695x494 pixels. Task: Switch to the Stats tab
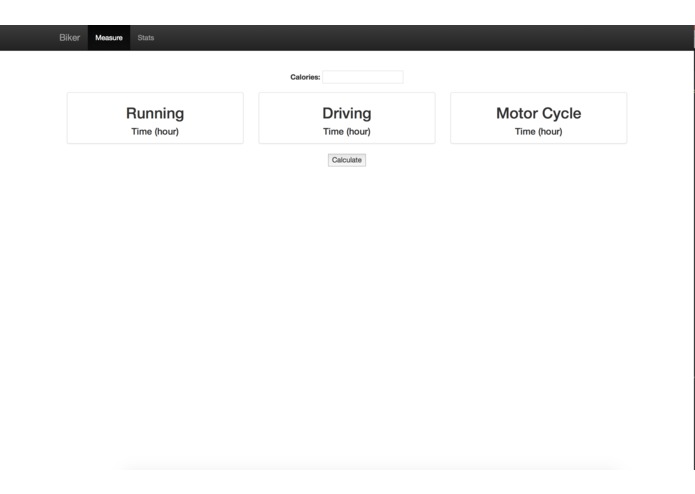(x=146, y=38)
